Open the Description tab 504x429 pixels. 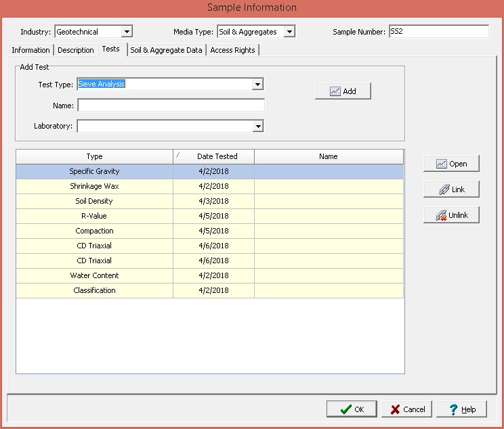[76, 50]
